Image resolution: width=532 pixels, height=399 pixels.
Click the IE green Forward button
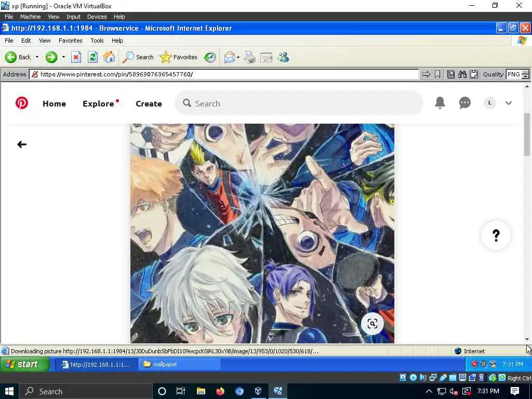point(51,57)
